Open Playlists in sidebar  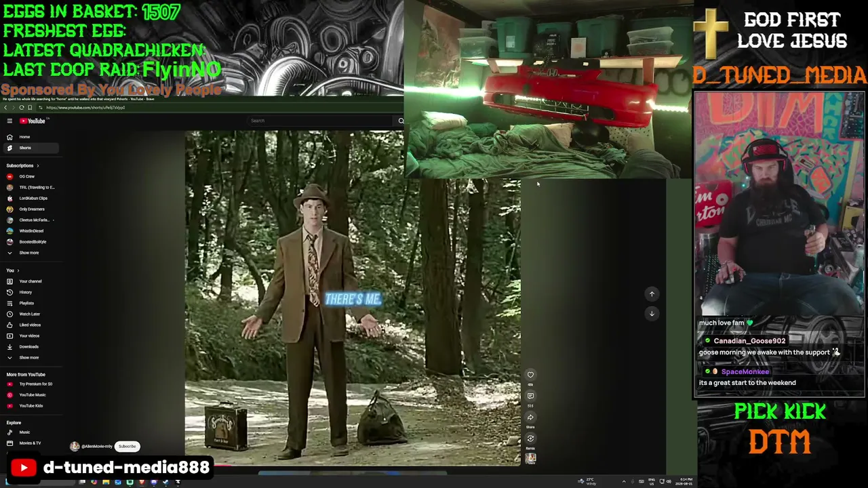[x=31, y=303]
